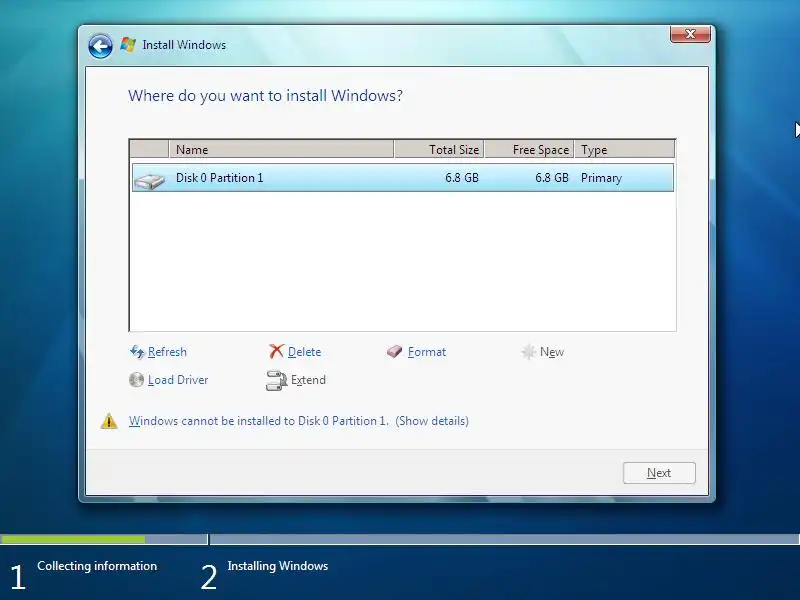The image size is (800, 600).
Task: Click the Installing Windows step label
Action: pyautogui.click(x=278, y=566)
